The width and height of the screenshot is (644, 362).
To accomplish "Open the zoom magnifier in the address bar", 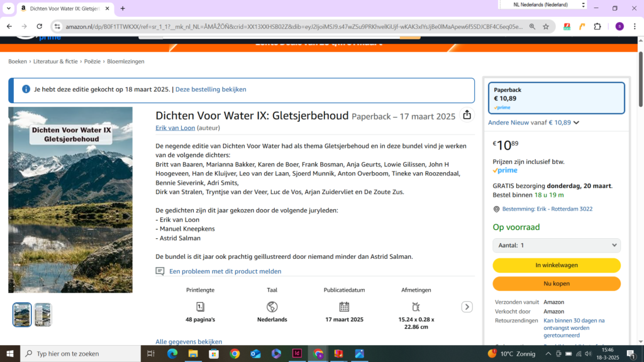I will pyautogui.click(x=532, y=26).
